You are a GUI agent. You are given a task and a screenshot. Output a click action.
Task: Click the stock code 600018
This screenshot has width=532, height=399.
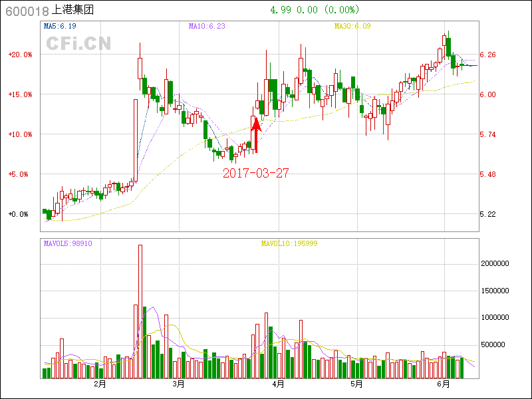(27, 11)
